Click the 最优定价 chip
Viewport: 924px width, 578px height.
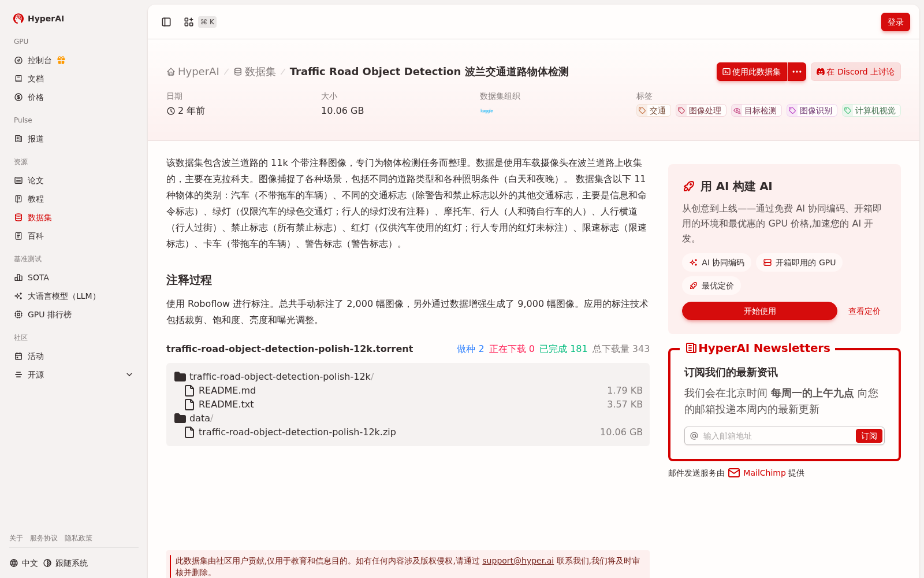(x=711, y=286)
